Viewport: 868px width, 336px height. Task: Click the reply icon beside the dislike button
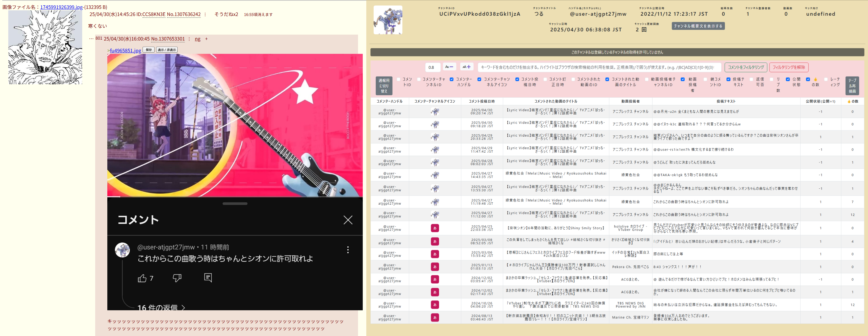(208, 277)
